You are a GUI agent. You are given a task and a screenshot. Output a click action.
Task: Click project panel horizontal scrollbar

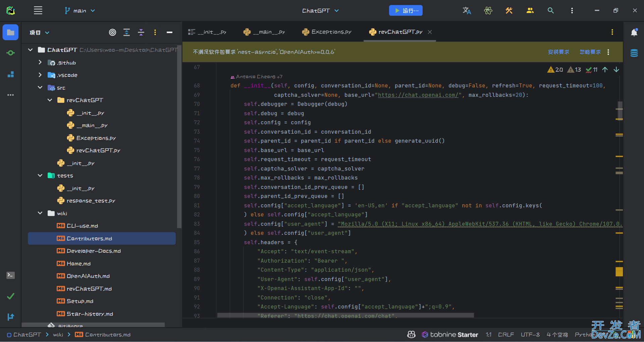point(93,325)
